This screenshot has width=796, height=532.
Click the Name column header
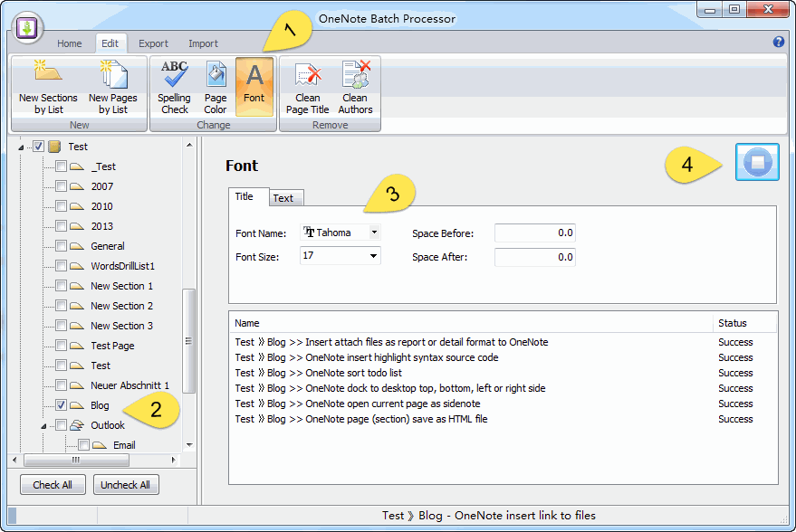pos(471,323)
